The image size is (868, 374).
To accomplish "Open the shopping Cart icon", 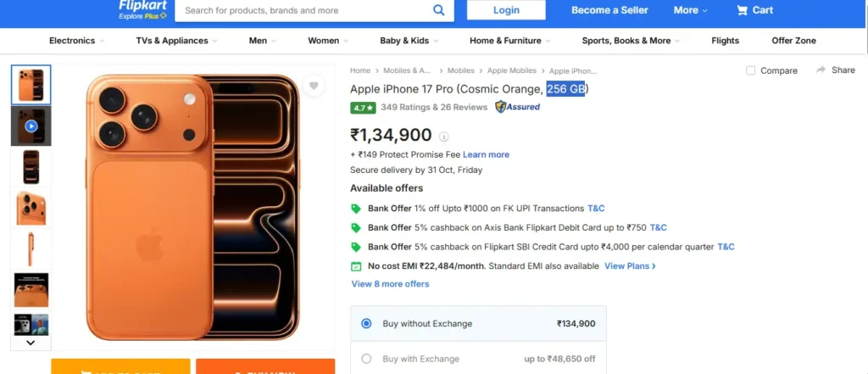I will point(743,10).
